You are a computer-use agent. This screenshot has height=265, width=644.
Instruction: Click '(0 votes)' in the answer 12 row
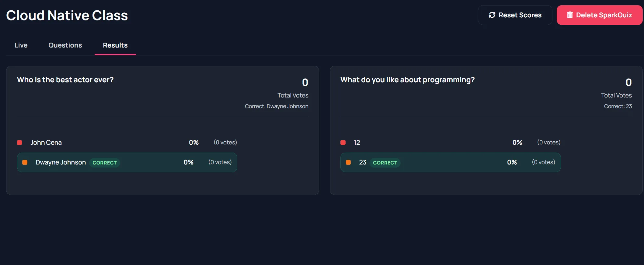pos(549,143)
